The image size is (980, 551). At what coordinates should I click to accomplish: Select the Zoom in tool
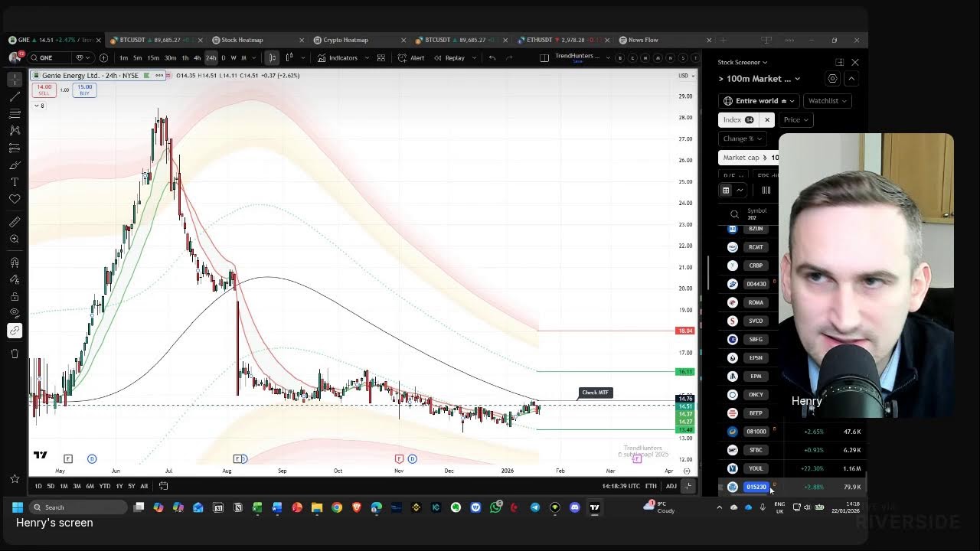point(15,239)
